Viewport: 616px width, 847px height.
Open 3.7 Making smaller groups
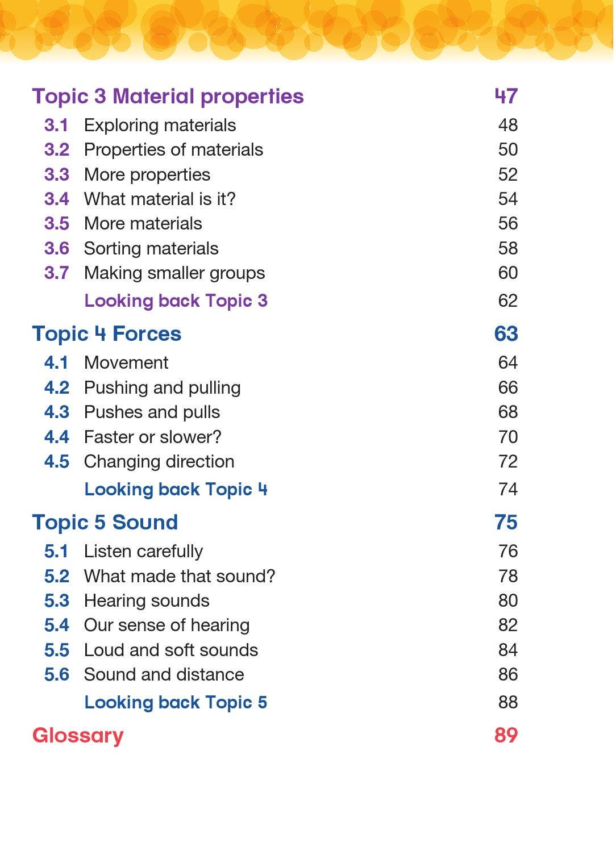coord(155,273)
